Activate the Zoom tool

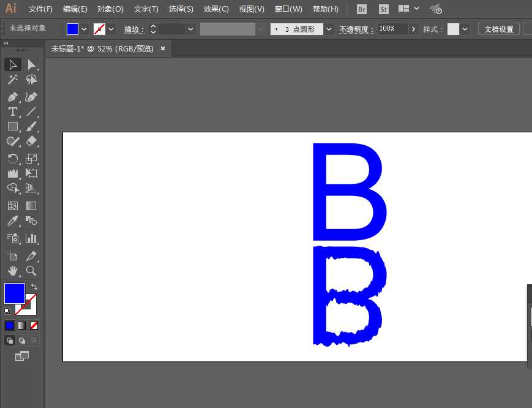point(31,271)
